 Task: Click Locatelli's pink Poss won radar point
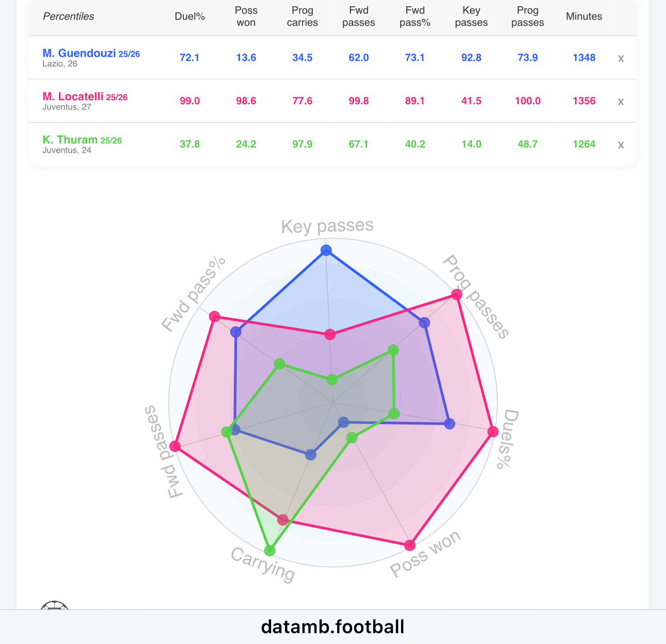click(x=409, y=545)
